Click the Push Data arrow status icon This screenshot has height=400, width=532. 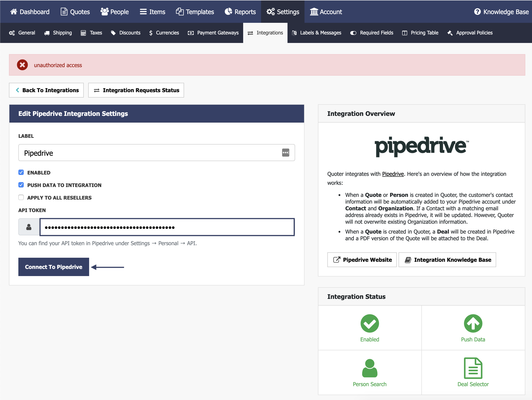tap(473, 323)
